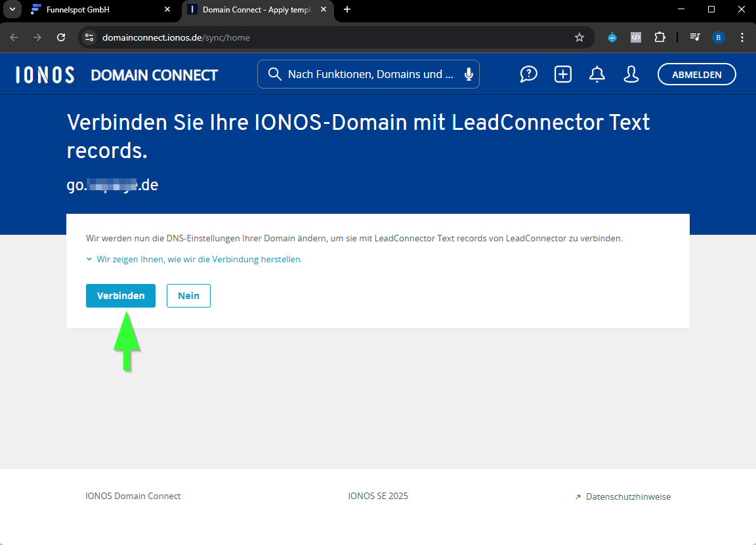The width and height of the screenshot is (756, 545).
Task: Maximize the browser window
Action: [711, 9]
